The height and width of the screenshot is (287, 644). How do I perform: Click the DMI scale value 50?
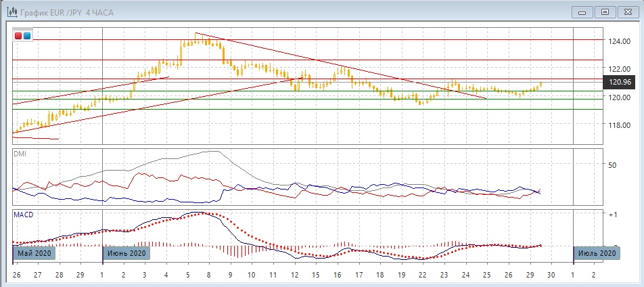tap(613, 165)
